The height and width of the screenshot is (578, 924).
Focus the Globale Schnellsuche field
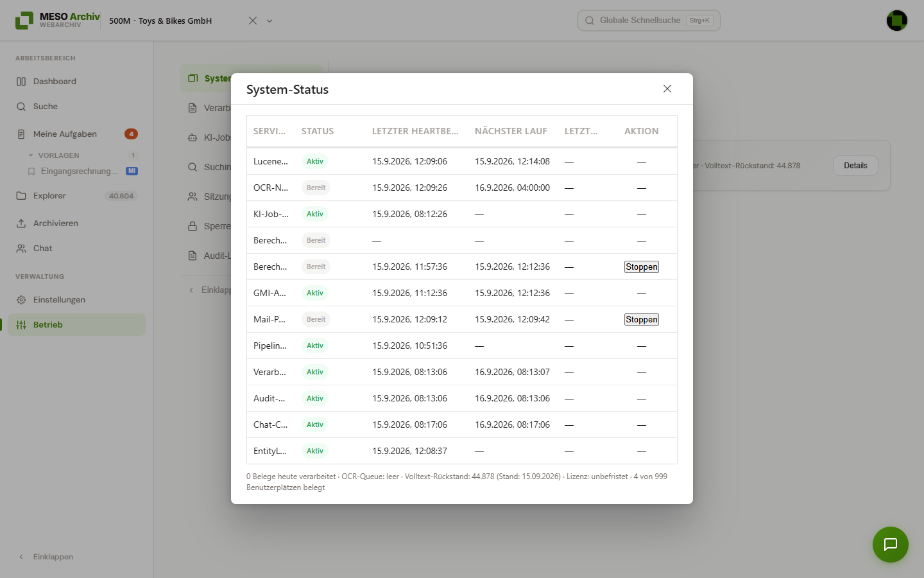tap(649, 21)
